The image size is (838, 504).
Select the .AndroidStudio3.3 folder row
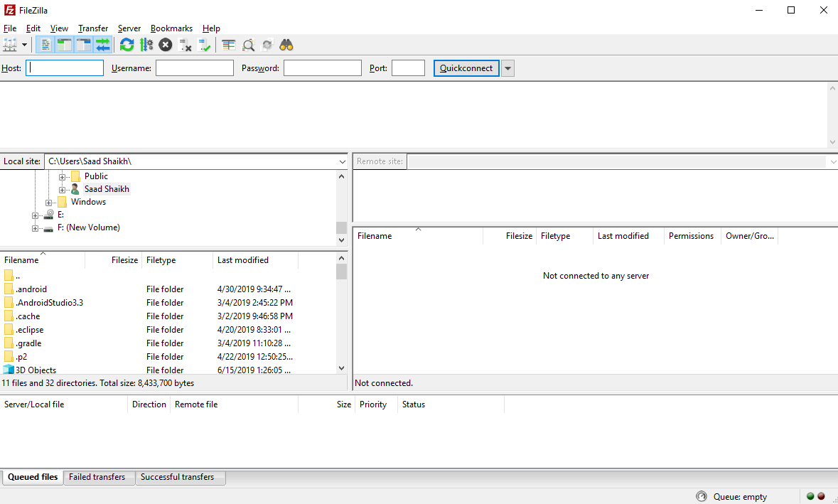pyautogui.click(x=168, y=303)
